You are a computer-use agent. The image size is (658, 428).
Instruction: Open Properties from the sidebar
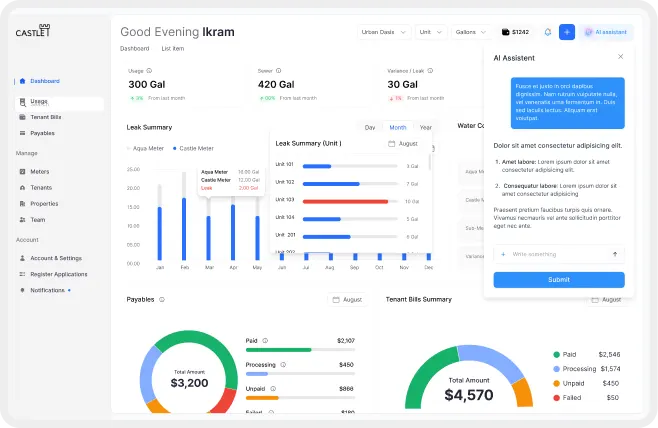44,204
